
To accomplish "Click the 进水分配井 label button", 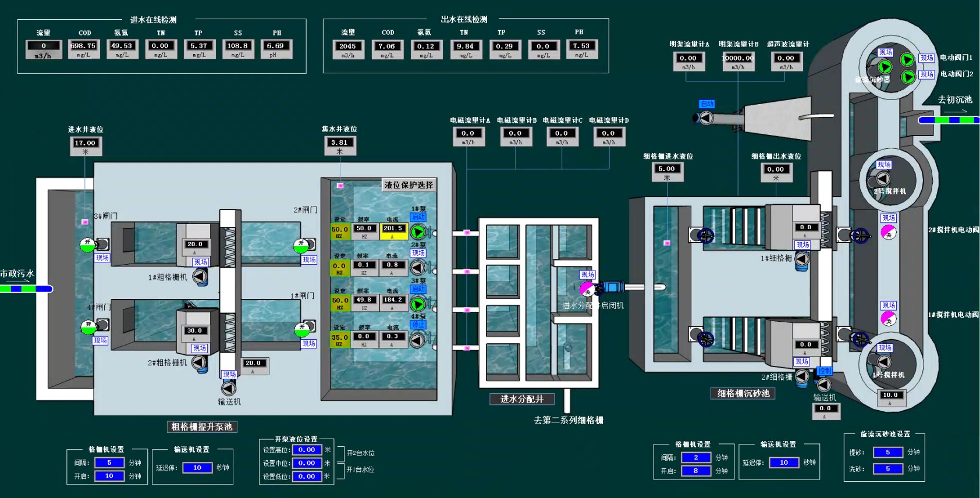I will pyautogui.click(x=522, y=399).
